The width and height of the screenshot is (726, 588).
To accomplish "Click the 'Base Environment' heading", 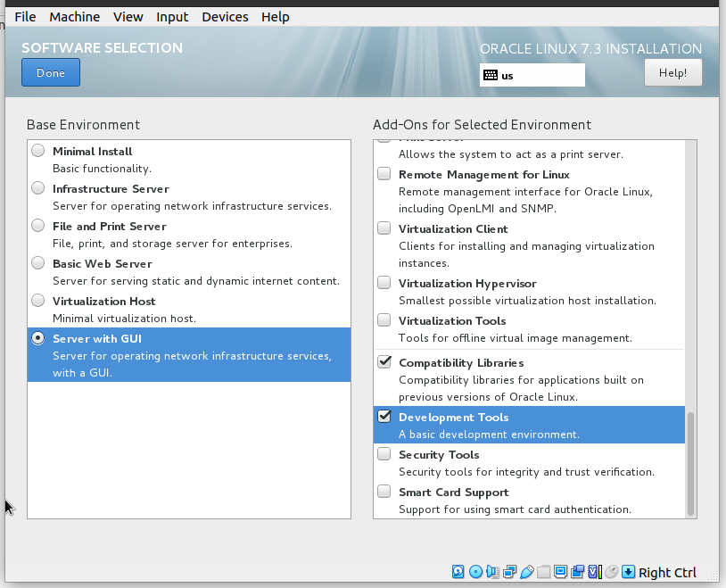I will click(83, 125).
